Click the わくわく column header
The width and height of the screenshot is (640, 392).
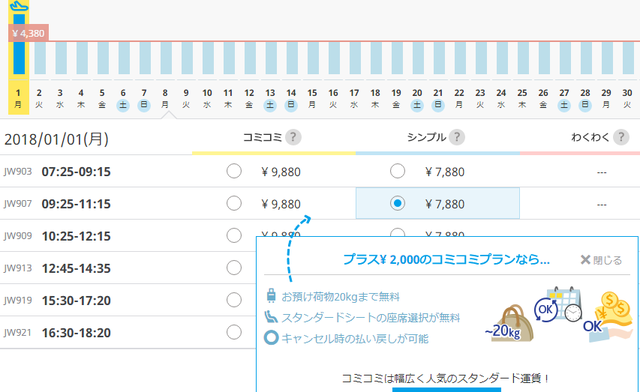click(x=590, y=137)
